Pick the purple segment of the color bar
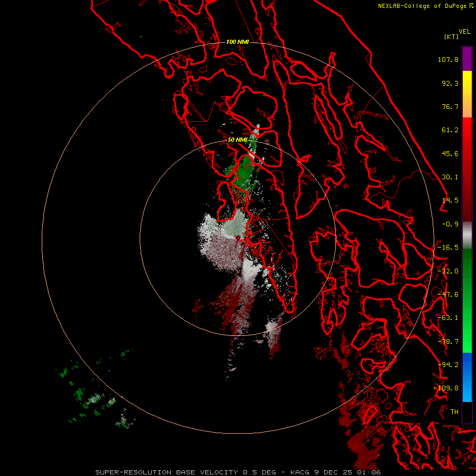The width and height of the screenshot is (476, 476). (467, 59)
